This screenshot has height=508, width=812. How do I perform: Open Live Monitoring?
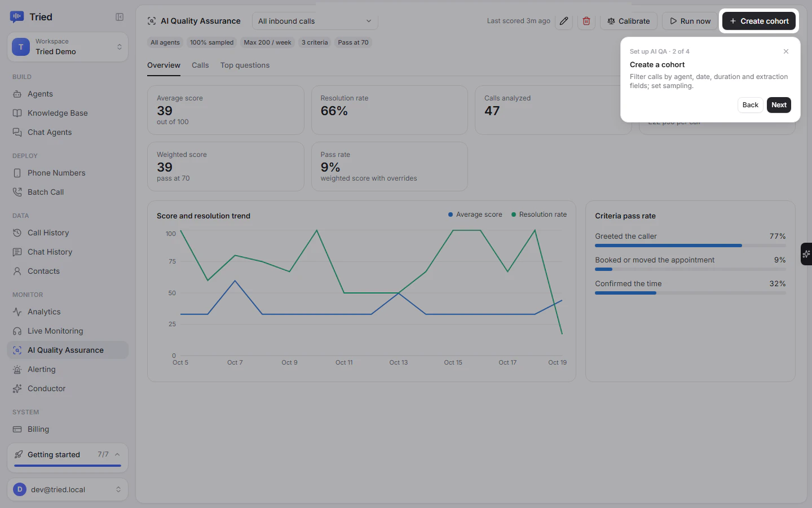point(68,331)
